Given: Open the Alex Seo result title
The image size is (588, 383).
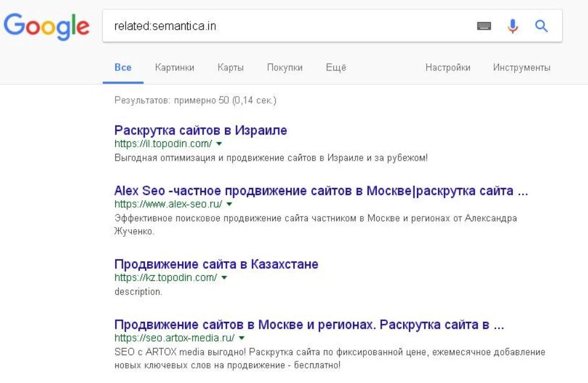Looking at the screenshot, I should [321, 191].
